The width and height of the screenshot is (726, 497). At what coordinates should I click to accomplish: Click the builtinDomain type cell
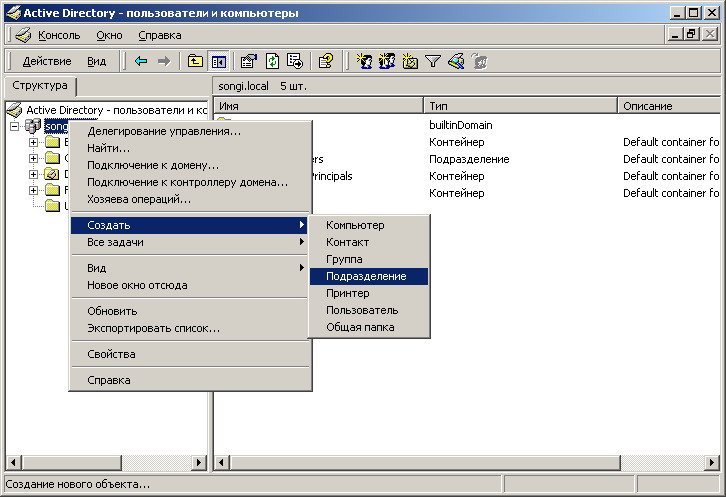click(461, 125)
